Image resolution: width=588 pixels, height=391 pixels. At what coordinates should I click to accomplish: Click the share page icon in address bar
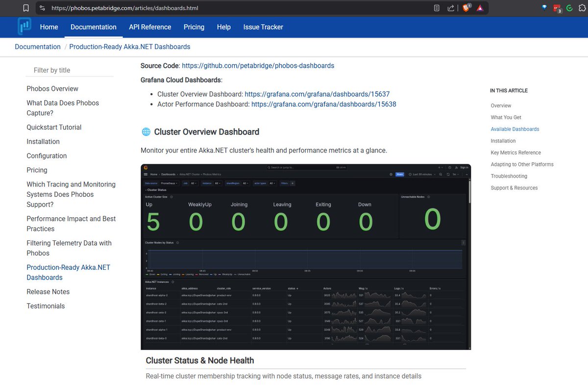(451, 8)
